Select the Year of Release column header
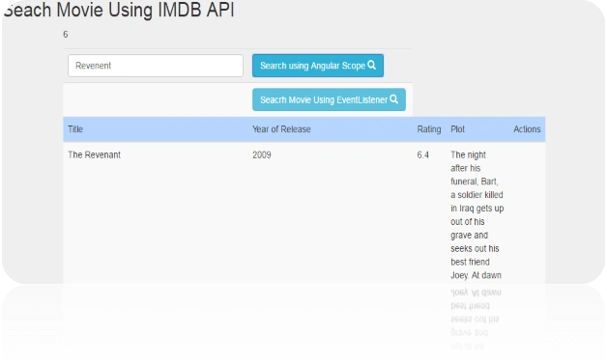Viewport: 607px width, 364px height. [281, 129]
